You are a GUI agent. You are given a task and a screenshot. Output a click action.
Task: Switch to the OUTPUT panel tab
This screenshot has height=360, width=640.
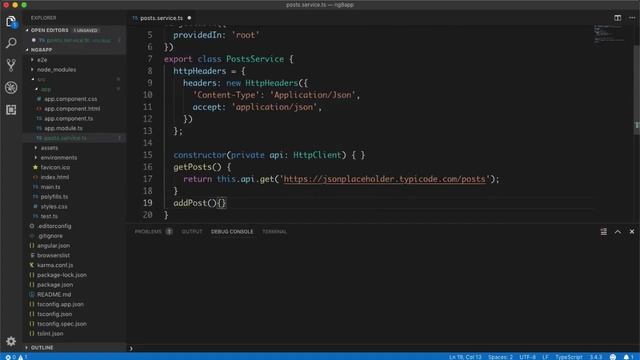pos(191,231)
